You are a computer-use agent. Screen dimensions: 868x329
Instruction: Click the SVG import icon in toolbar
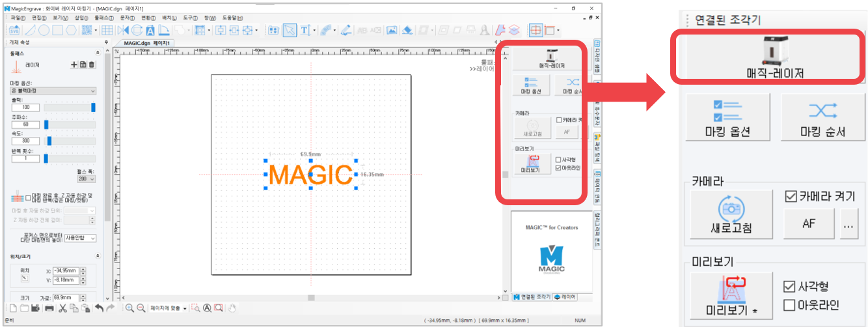pos(14,30)
